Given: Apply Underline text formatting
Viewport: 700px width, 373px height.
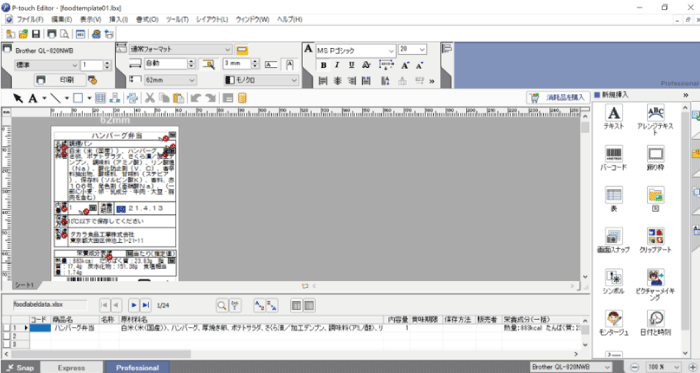Looking at the screenshot, I should [351, 65].
